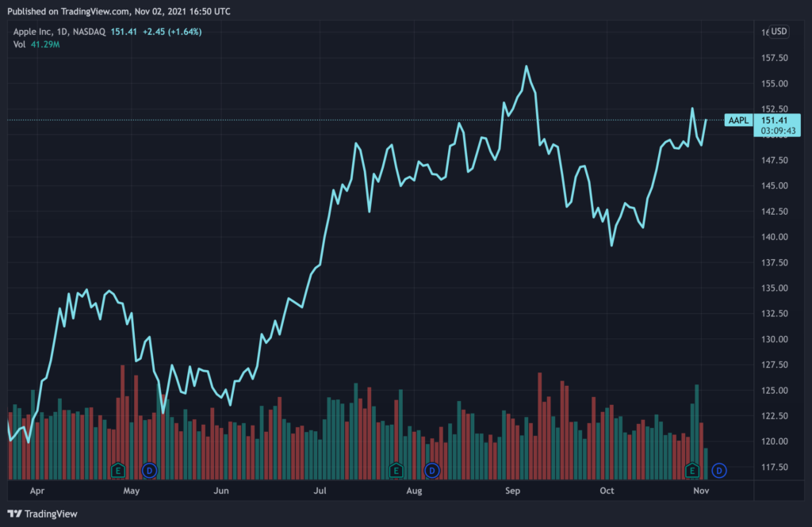
Task: Click the AAPL price line label
Action: pyautogui.click(x=738, y=120)
